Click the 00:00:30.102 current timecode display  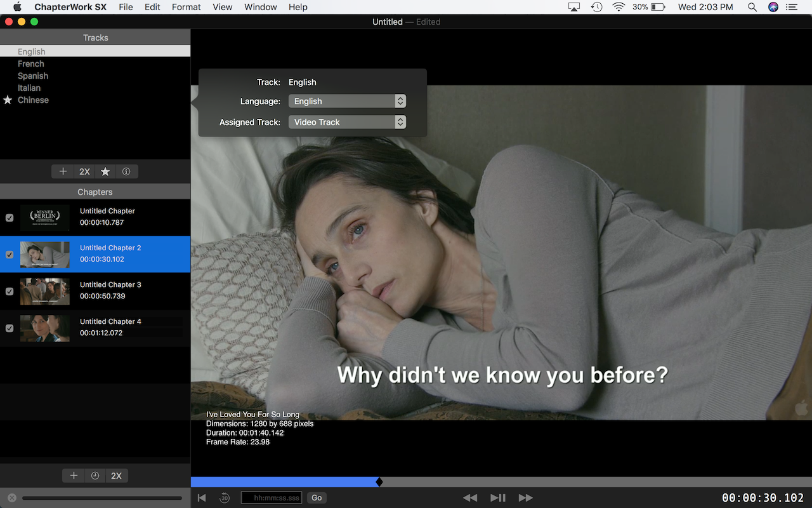point(763,498)
